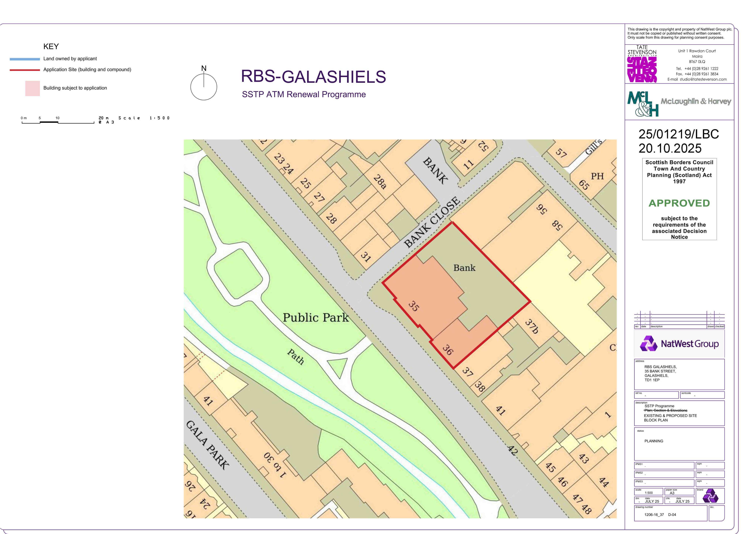Click the BANK CLOSE street label
The width and height of the screenshot is (756, 534).
pyautogui.click(x=432, y=222)
